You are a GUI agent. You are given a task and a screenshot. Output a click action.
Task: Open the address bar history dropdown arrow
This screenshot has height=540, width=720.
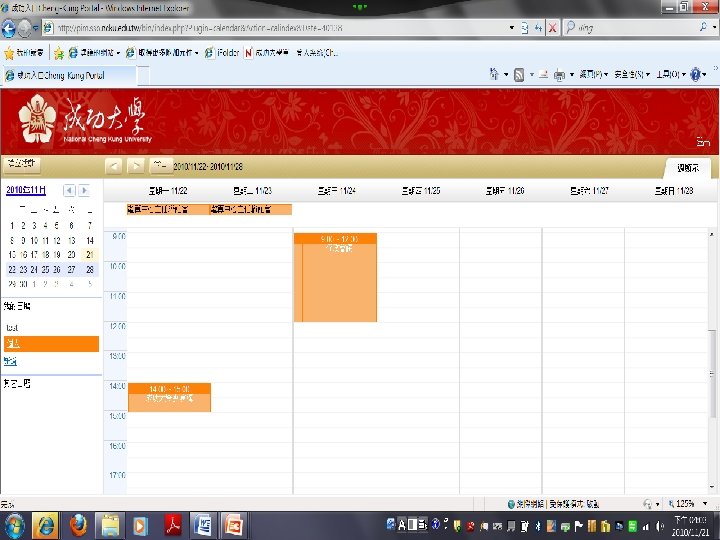(512, 28)
